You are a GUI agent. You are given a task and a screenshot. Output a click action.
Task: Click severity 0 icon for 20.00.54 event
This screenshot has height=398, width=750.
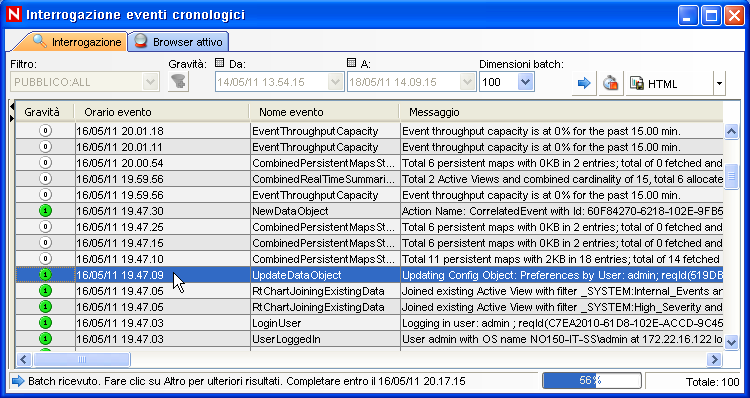tap(45, 163)
